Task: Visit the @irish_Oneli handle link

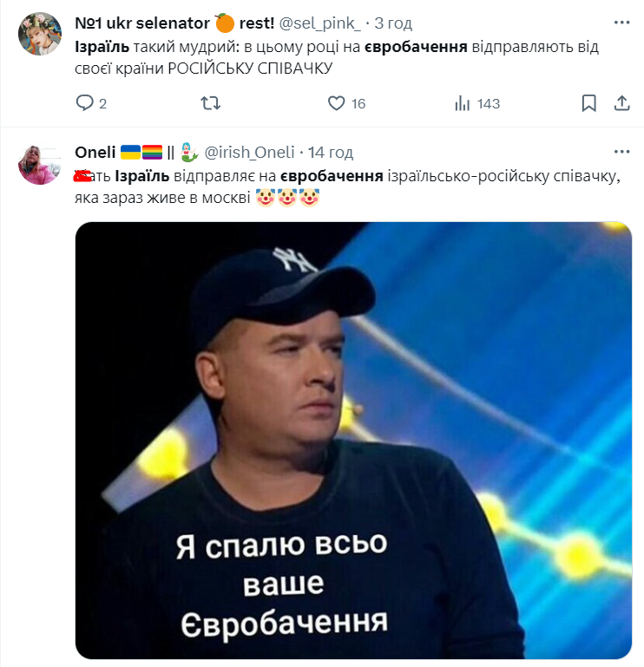Action: (249, 153)
